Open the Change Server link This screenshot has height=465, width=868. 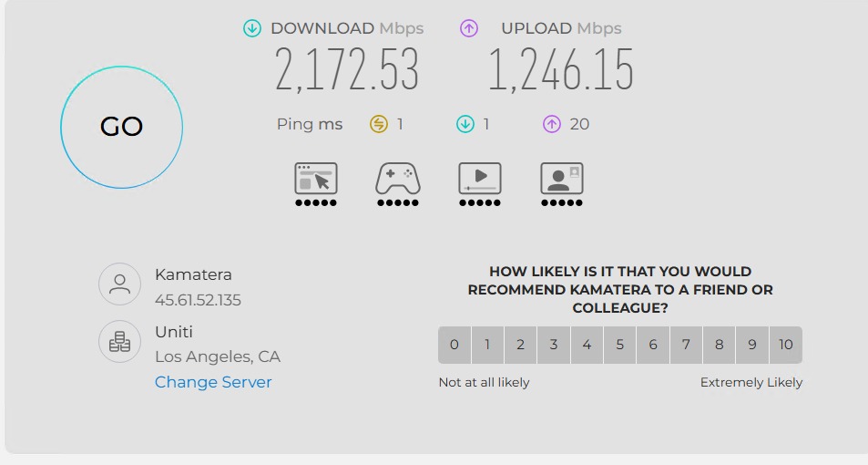(213, 382)
